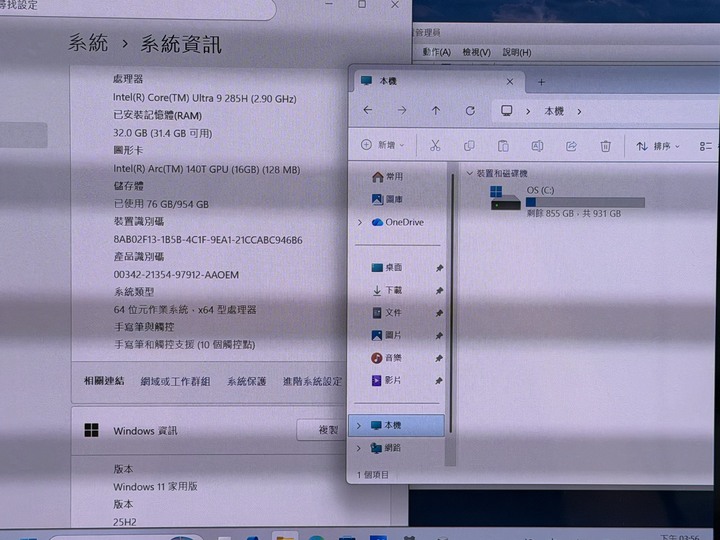The height and width of the screenshot is (540, 720).
Task: Click the OS (C:) storage usage bar
Action: 585,202
